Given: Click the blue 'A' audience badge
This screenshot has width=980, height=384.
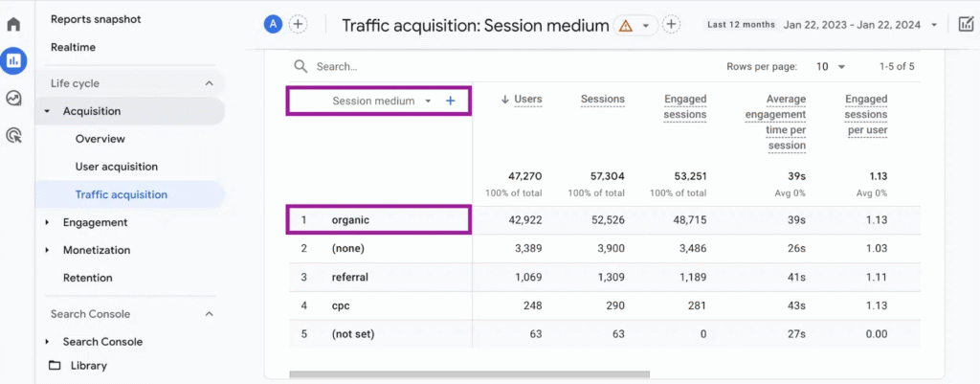Looking at the screenshot, I should coord(273,25).
